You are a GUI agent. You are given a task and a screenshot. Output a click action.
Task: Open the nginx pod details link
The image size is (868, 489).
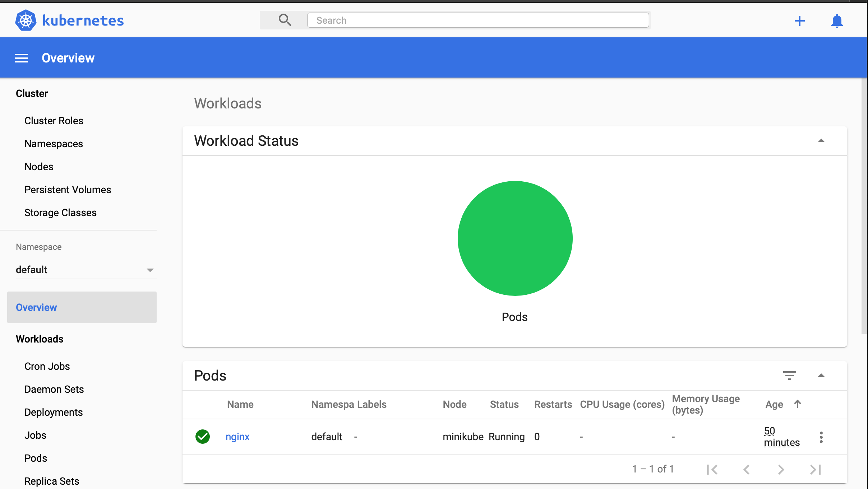(x=237, y=437)
